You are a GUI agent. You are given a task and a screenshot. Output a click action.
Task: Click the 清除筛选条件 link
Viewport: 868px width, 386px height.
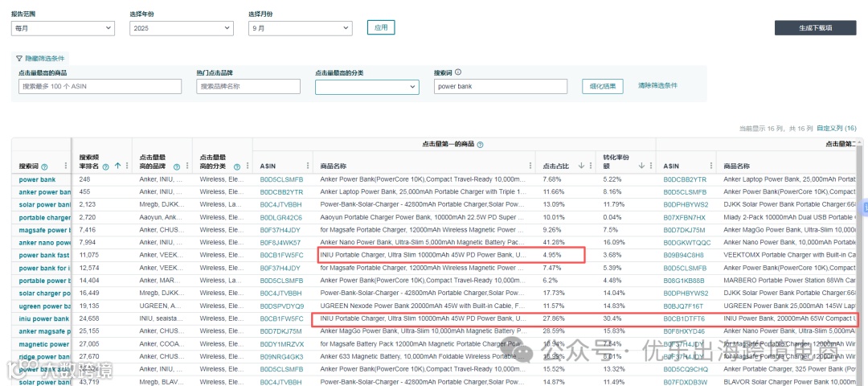pyautogui.click(x=657, y=85)
